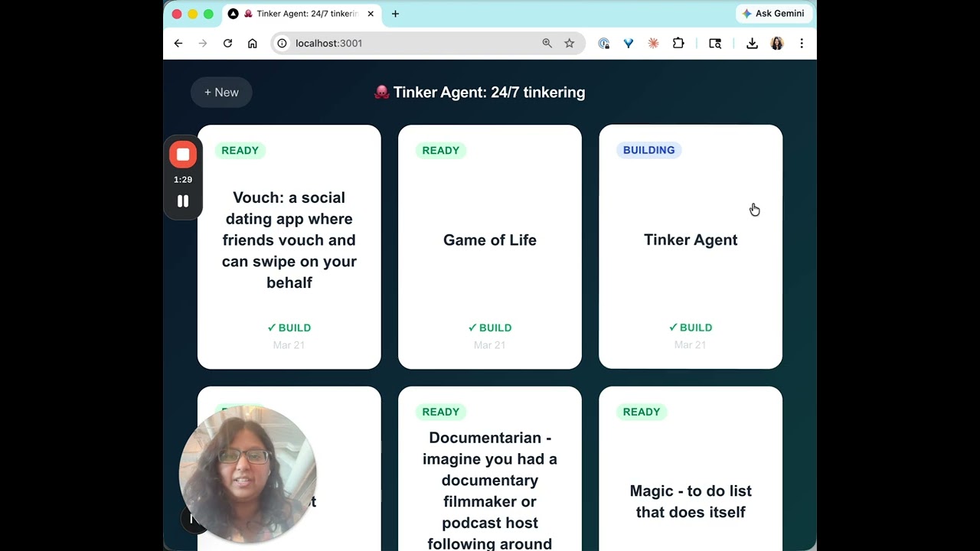Open the Downloads icon
The height and width of the screenshot is (551, 980).
pyautogui.click(x=752, y=44)
